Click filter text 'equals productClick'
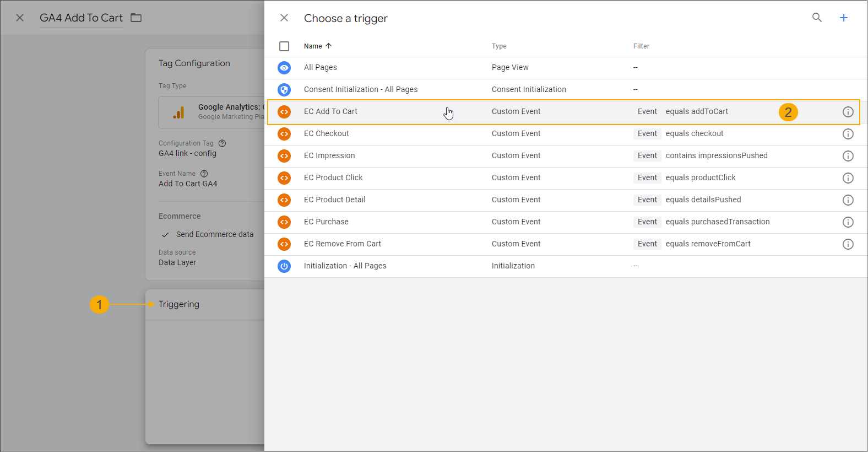Screen dimensions: 868x452 coord(701,177)
